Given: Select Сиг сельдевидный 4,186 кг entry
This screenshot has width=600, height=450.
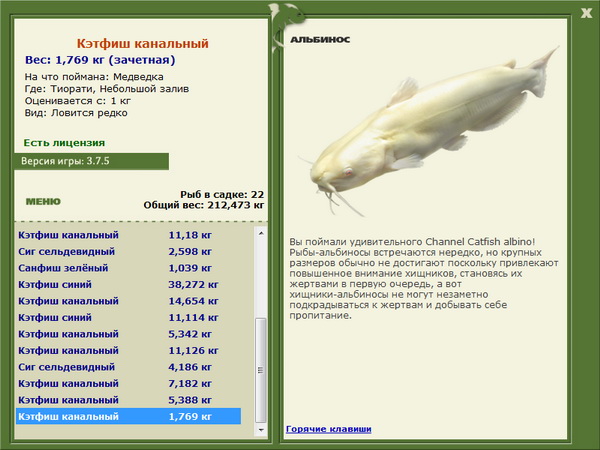Looking at the screenshot, I should (129, 367).
